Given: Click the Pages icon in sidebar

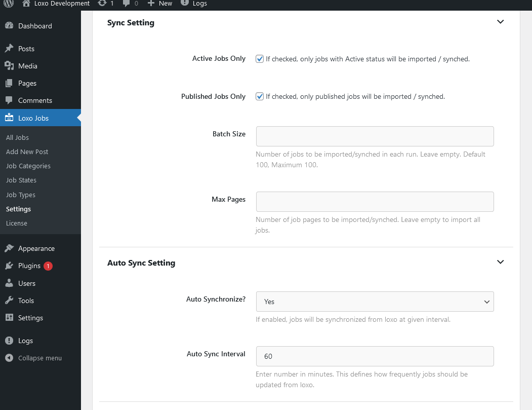Looking at the screenshot, I should (9, 83).
